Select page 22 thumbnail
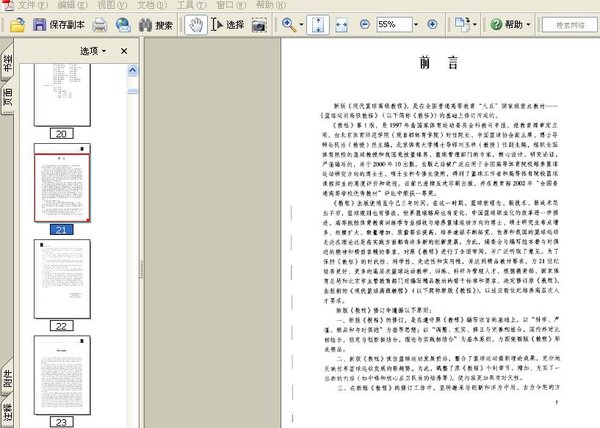 pyautogui.click(x=62, y=279)
